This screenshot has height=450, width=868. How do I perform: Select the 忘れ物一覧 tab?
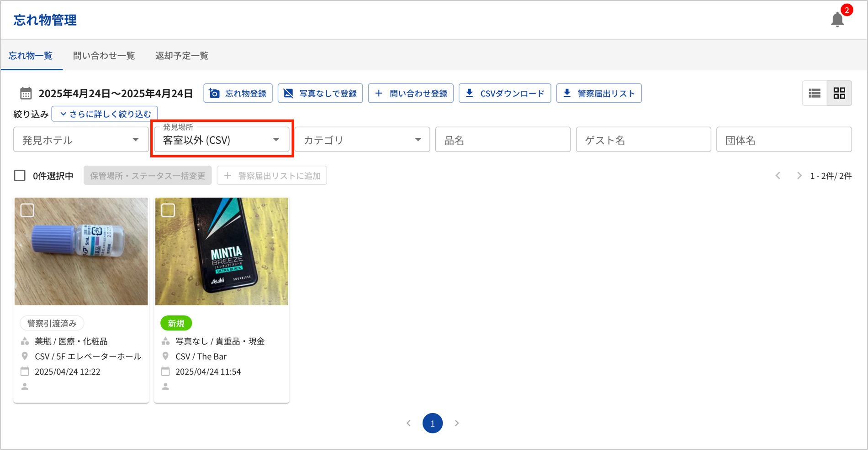[x=31, y=56]
